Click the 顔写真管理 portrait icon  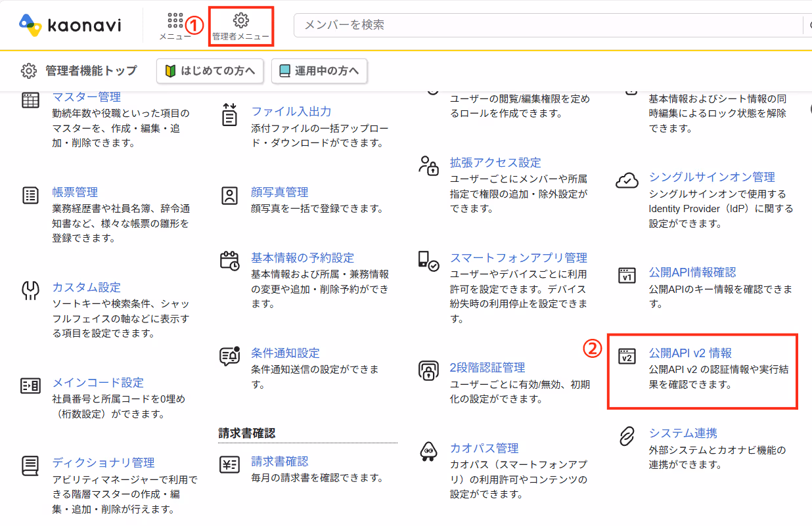[x=229, y=195]
